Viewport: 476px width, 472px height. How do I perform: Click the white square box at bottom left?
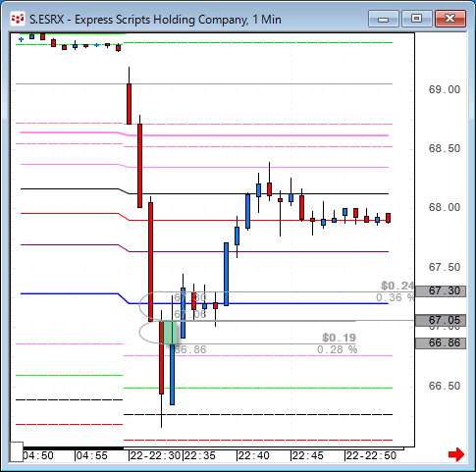(x=17, y=452)
